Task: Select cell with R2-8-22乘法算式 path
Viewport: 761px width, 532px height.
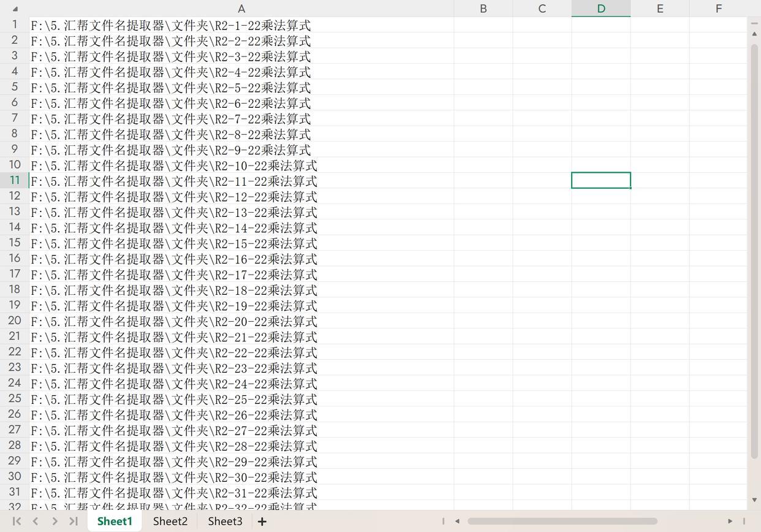Action: 241,134
